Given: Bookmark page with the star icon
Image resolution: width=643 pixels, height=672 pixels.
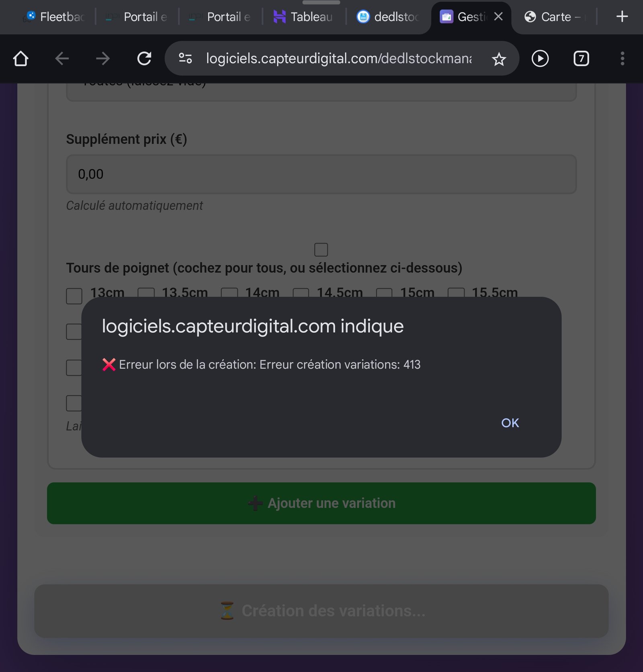Looking at the screenshot, I should (x=499, y=59).
